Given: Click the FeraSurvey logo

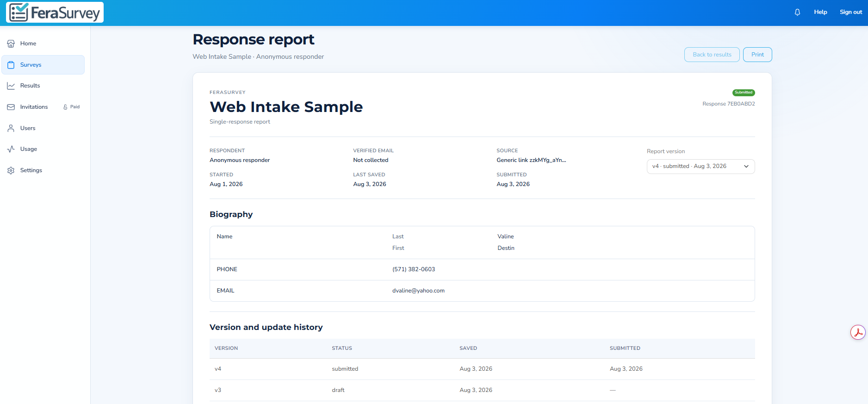Looking at the screenshot, I should click(55, 12).
